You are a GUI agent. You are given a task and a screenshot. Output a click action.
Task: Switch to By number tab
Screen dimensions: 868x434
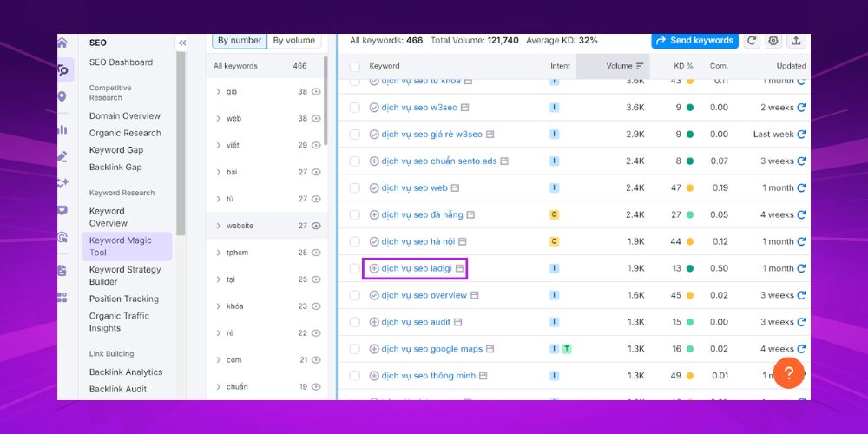(x=240, y=41)
